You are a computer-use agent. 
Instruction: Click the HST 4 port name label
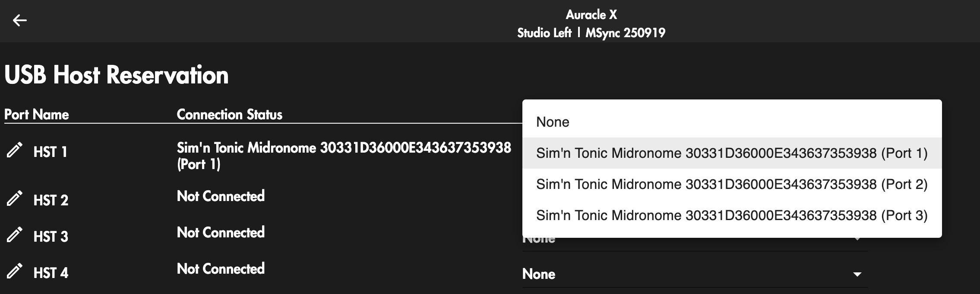coord(51,273)
